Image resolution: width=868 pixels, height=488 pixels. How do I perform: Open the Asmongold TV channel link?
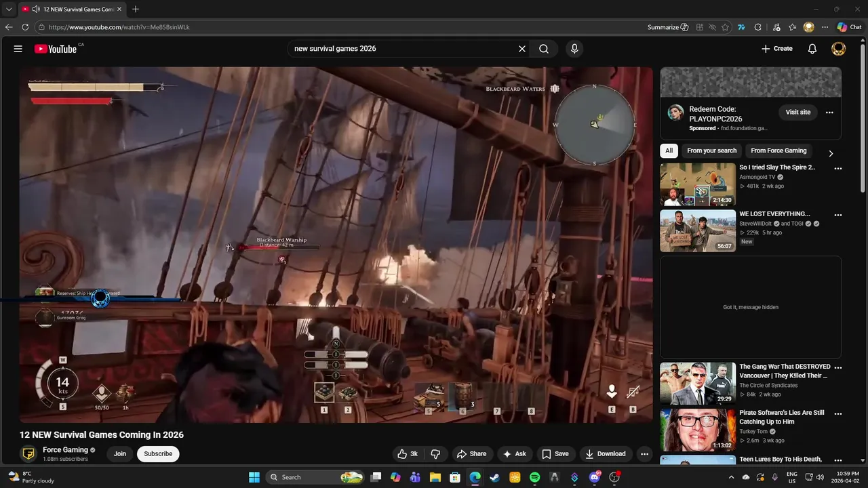coord(757,177)
